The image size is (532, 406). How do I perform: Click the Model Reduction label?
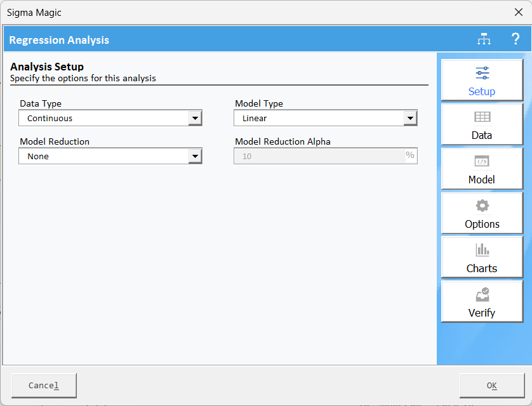(x=55, y=141)
